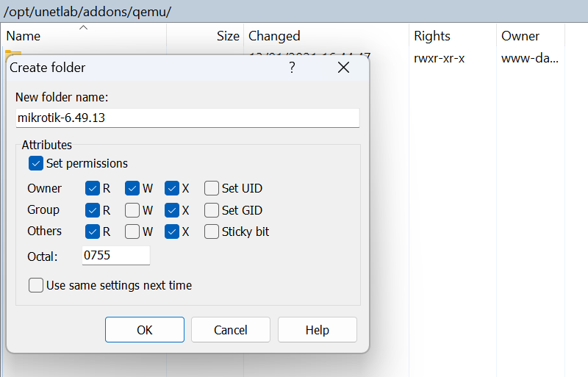Sort file list by Rights column
This screenshot has width=588, height=377.
tap(453, 35)
